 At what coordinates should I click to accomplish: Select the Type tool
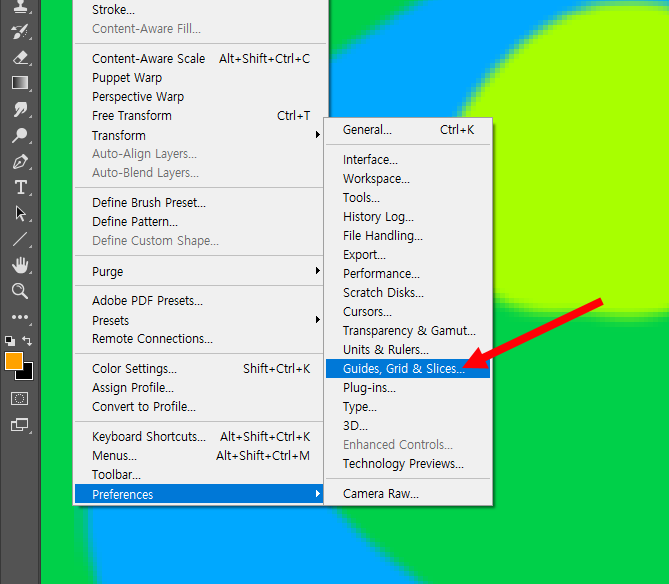20,188
